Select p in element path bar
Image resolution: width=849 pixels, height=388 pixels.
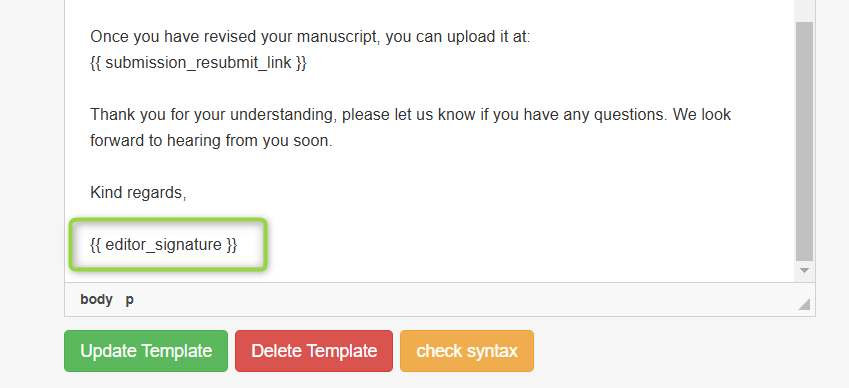point(129,300)
